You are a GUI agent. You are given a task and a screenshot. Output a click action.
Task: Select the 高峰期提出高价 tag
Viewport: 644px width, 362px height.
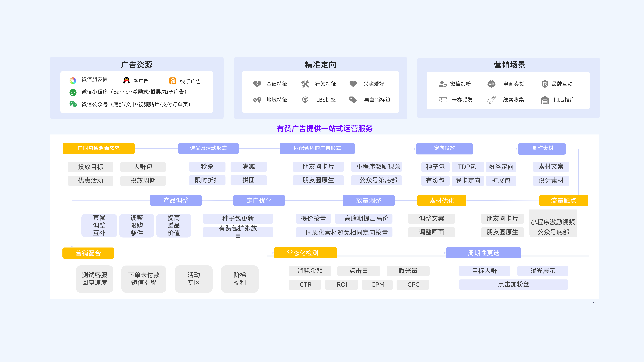pyautogui.click(x=363, y=219)
